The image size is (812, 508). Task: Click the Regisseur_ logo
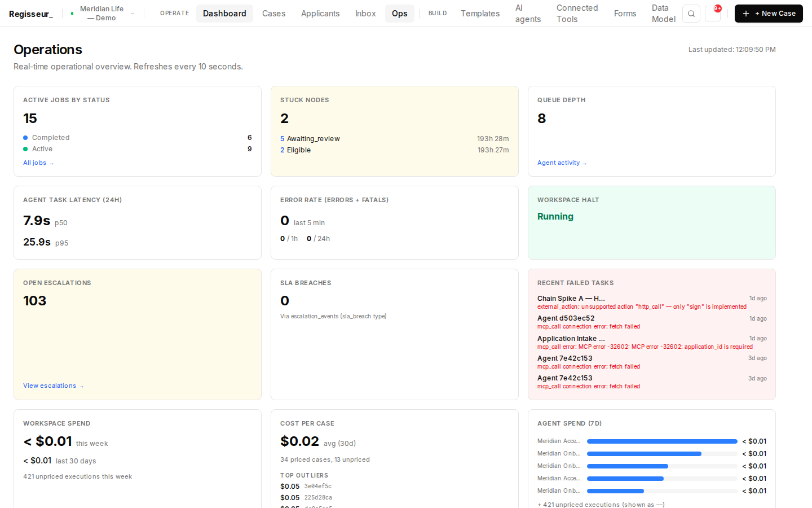[x=31, y=14]
